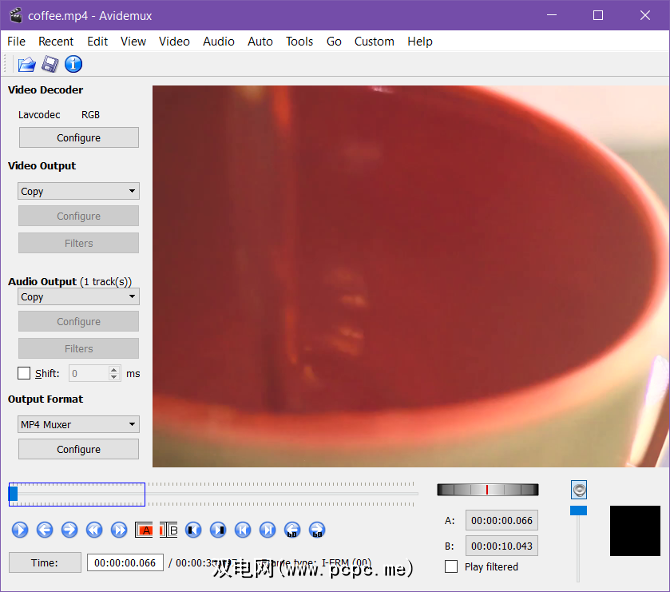Viewport: 670px width, 592px height.
Task: Step back one frame with left arrow
Action: [x=45, y=530]
